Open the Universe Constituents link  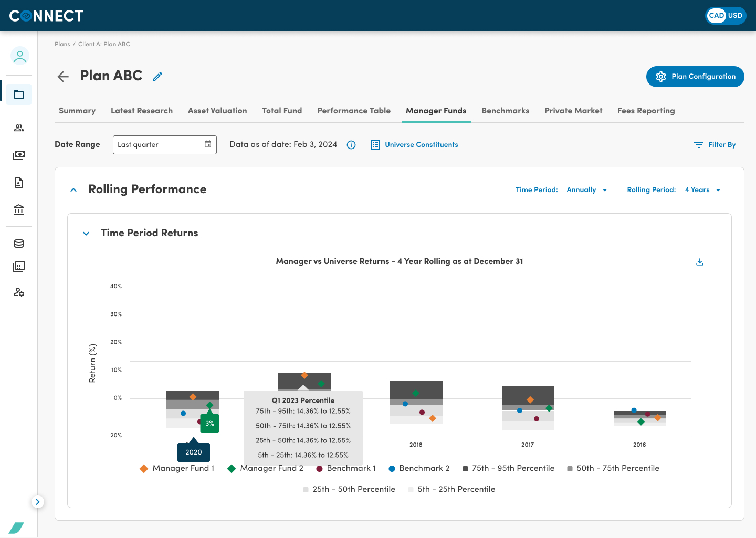pyautogui.click(x=414, y=145)
